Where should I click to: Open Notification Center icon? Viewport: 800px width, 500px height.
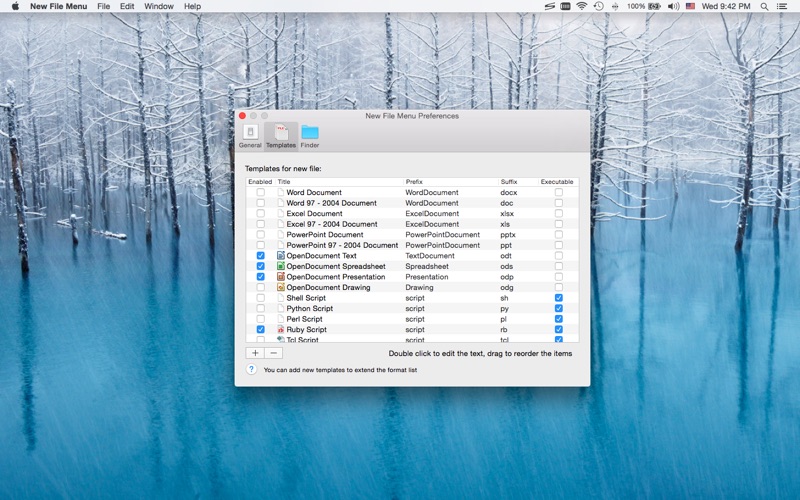coord(782,6)
